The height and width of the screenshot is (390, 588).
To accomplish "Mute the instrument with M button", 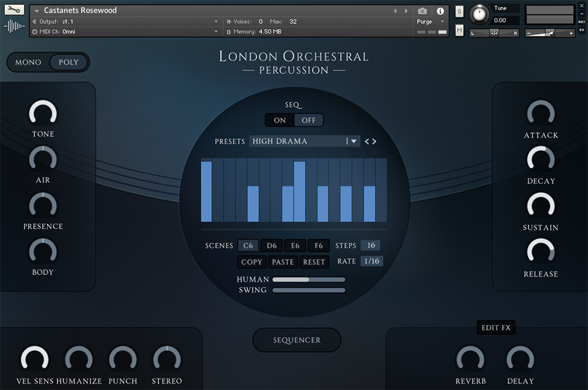I will click(459, 30).
